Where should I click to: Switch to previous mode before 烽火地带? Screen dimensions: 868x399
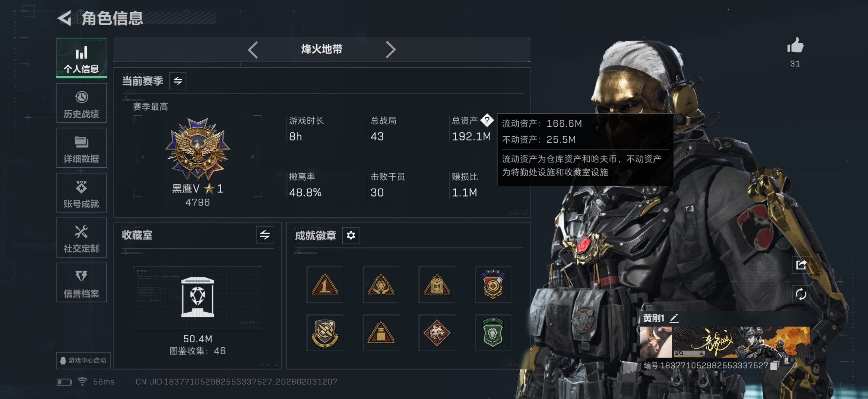[253, 50]
